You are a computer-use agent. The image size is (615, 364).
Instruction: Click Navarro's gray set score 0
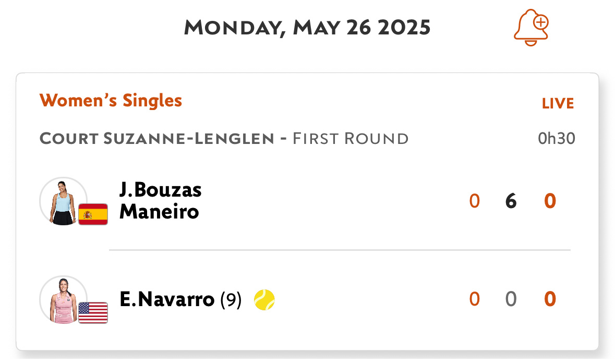click(x=511, y=299)
